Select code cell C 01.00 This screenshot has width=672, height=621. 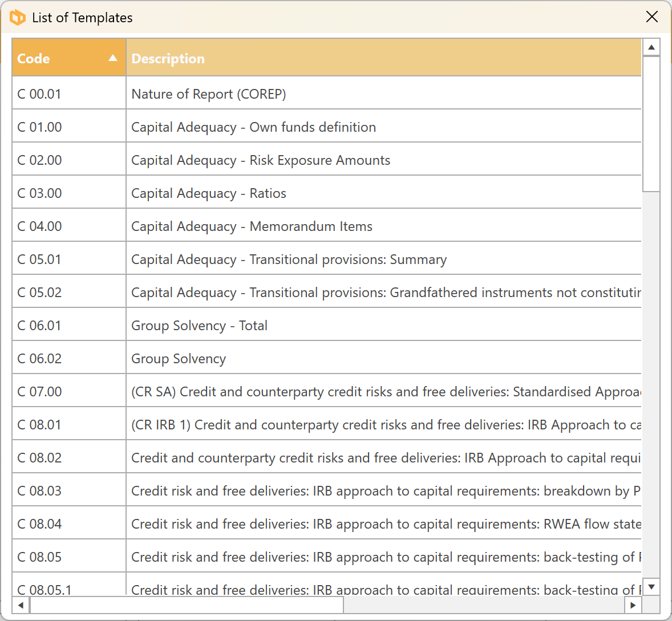click(69, 127)
